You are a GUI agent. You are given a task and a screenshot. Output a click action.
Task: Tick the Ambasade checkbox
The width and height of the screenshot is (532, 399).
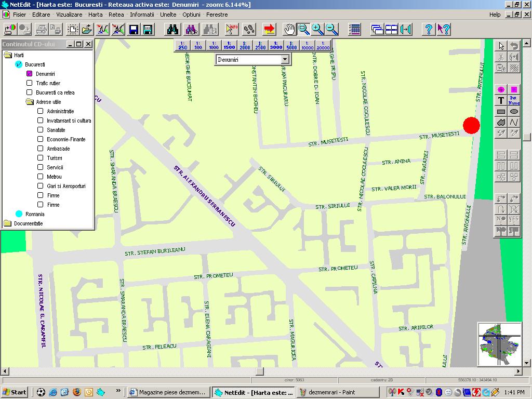click(41, 149)
